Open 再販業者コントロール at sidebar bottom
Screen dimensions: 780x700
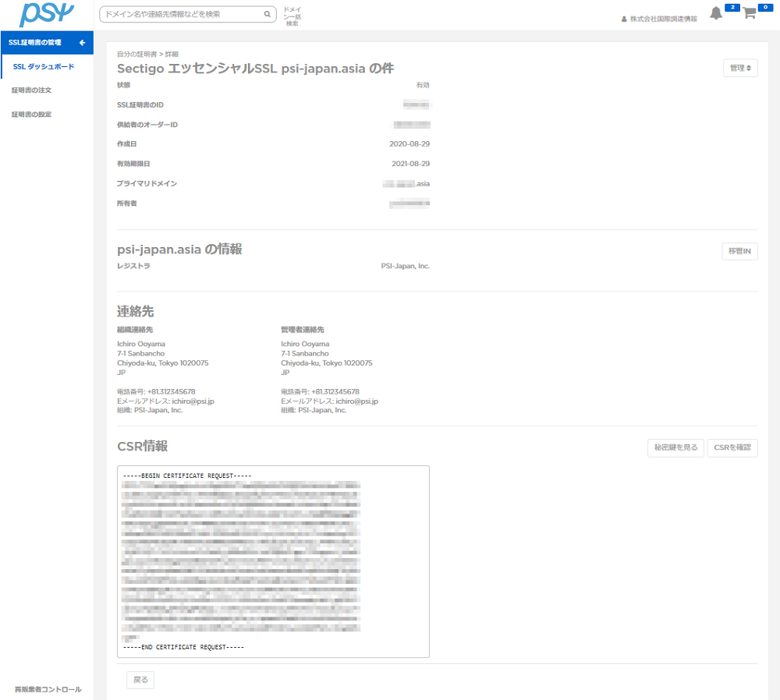pos(48,689)
